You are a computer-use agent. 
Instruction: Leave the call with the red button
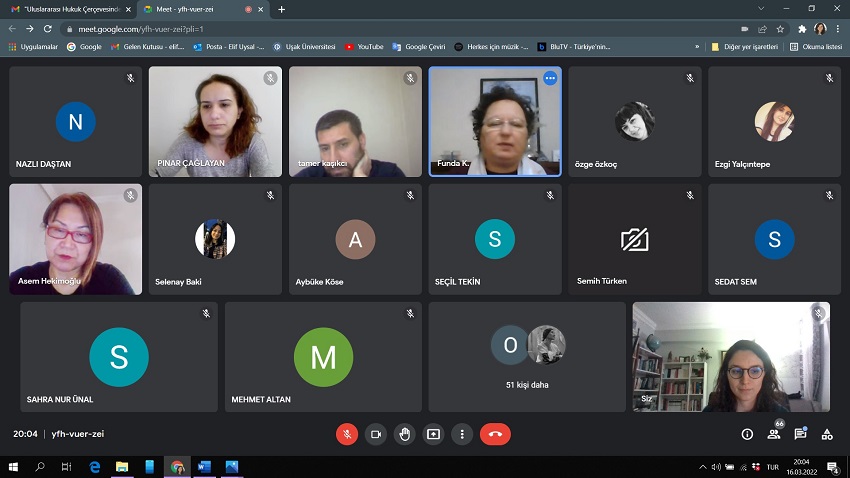pyautogui.click(x=495, y=434)
